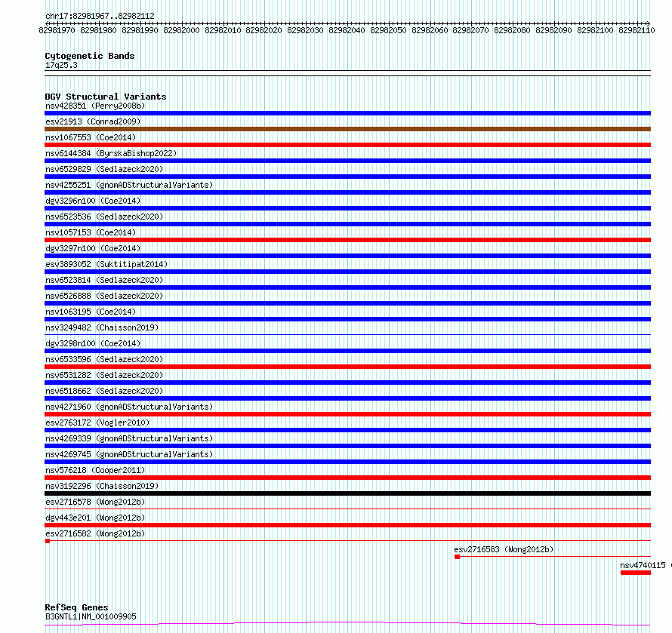The height and width of the screenshot is (633, 672).
Task: Click ruler position 82982100
Action: (x=595, y=30)
